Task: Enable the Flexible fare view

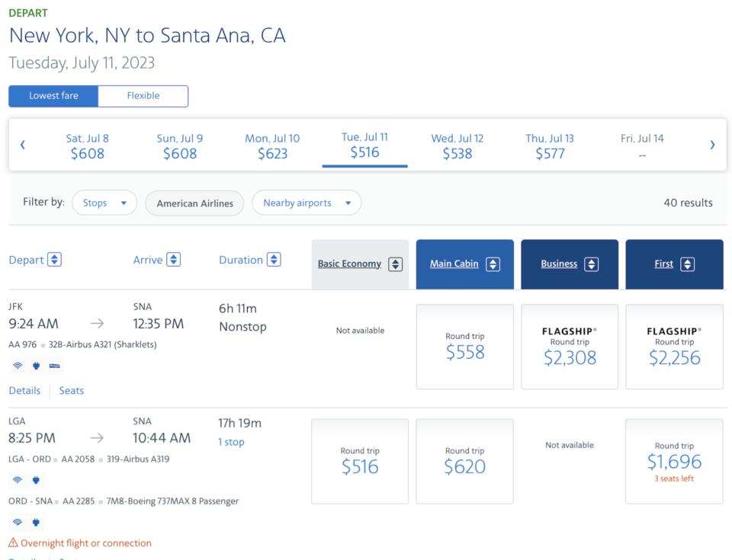Action: click(143, 95)
